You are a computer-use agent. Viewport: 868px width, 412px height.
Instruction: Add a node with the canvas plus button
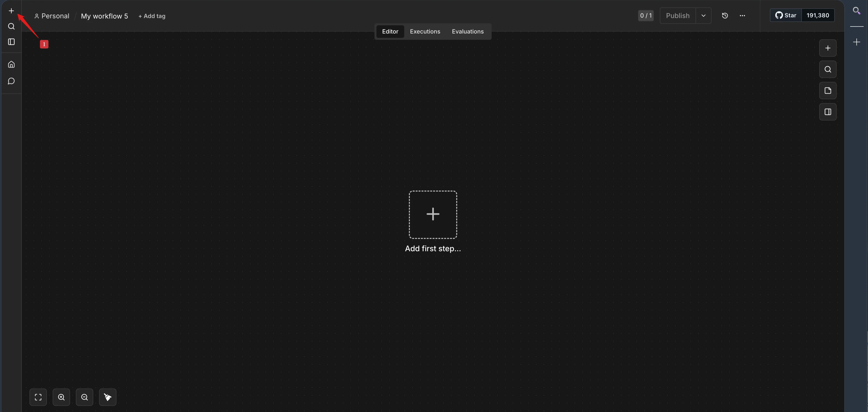828,48
